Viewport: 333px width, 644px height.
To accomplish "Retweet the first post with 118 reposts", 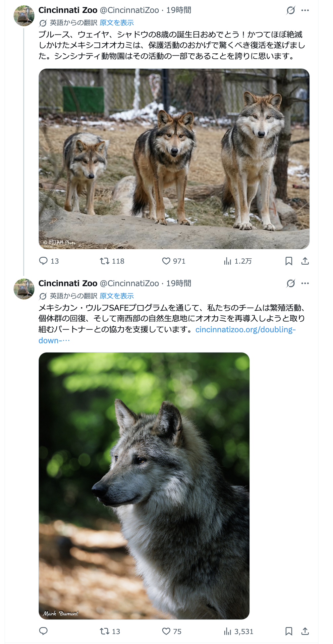I will pos(105,261).
